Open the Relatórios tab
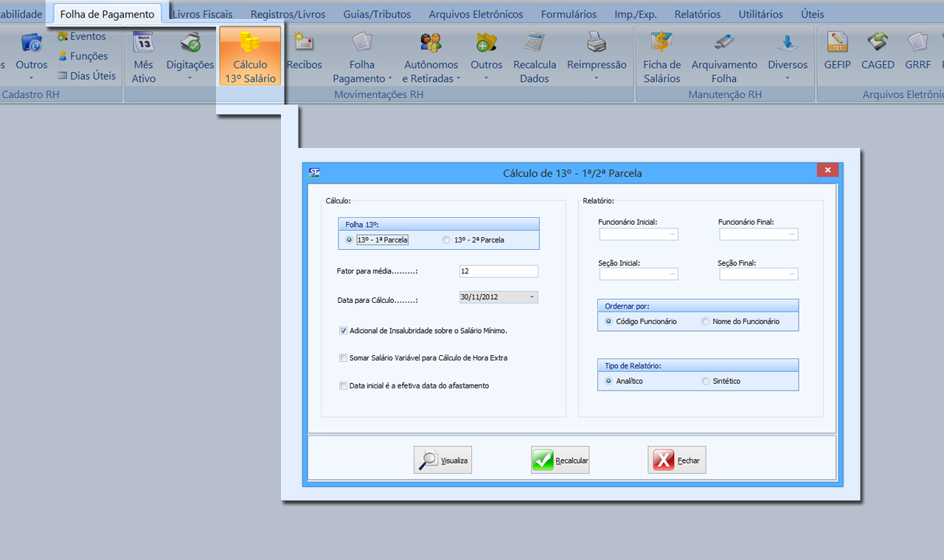 (697, 14)
